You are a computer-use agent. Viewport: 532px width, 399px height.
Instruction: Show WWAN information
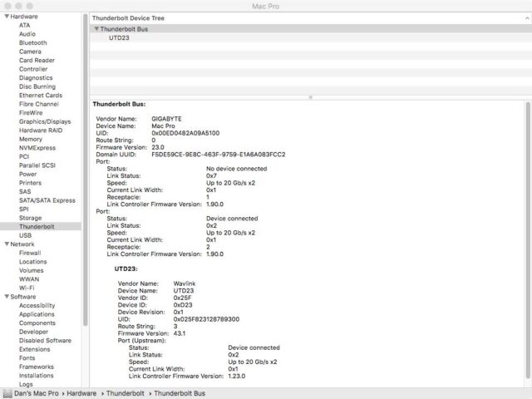(x=29, y=279)
